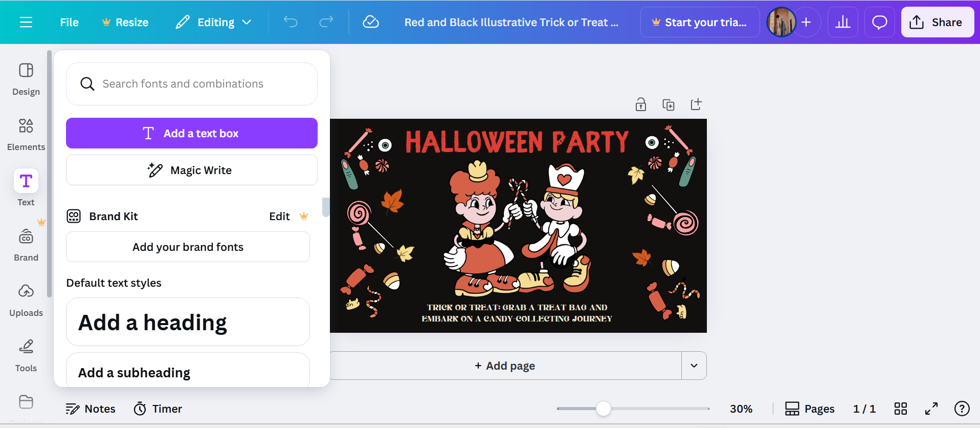Open the Tools sidebar tab
Viewport: 980px width, 428px height.
point(26,355)
